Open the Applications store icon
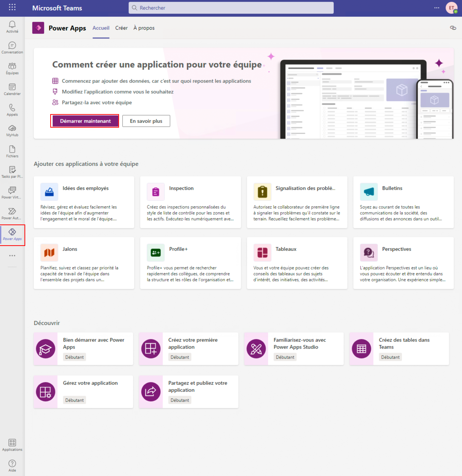 (12, 445)
